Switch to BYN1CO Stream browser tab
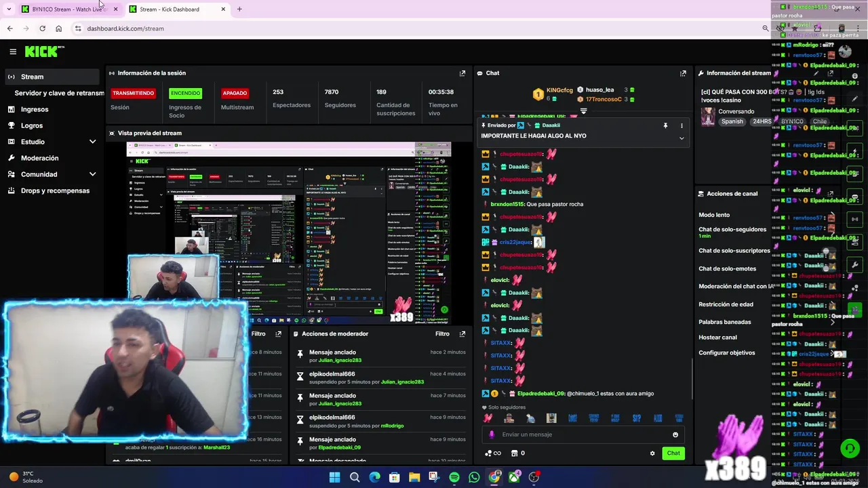Image resolution: width=868 pixels, height=488 pixels. (x=68, y=9)
